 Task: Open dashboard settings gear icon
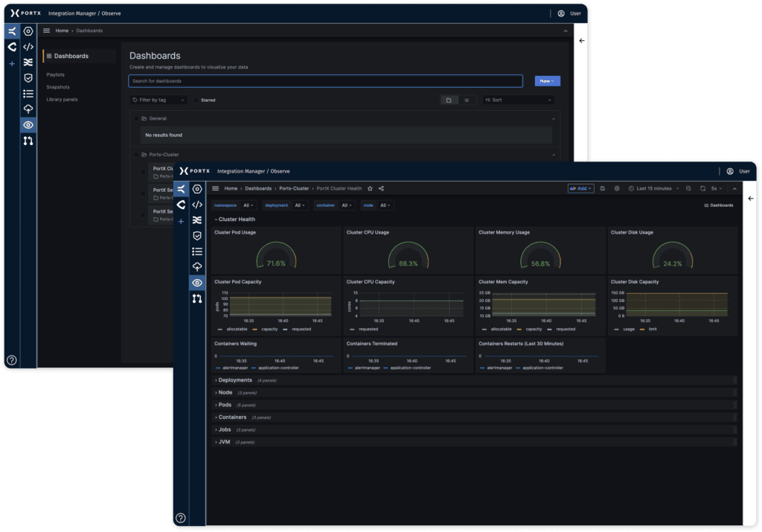616,189
